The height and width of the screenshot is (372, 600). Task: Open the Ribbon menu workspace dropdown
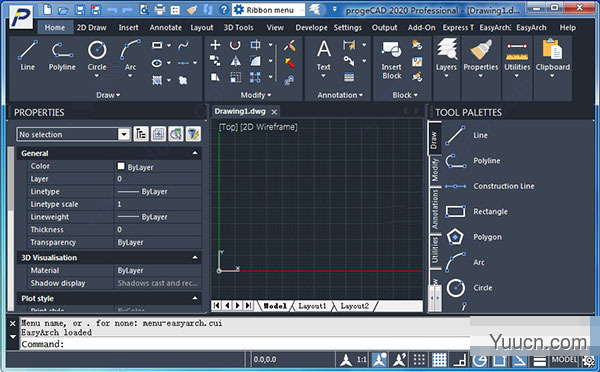(268, 10)
